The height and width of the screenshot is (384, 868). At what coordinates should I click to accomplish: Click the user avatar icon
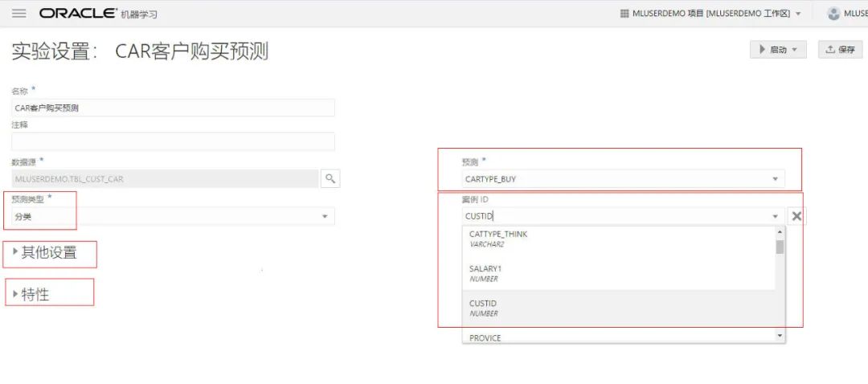(x=833, y=14)
